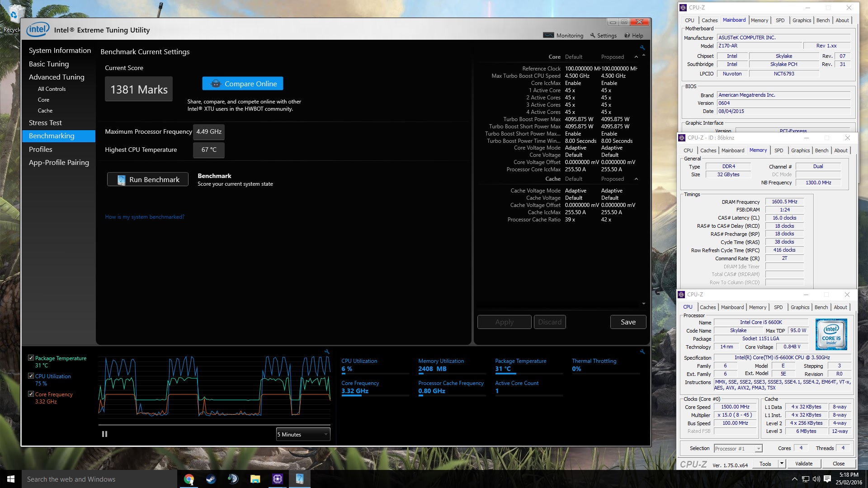
Task: Select Basic Tuning in XTU sidebar
Action: [49, 64]
